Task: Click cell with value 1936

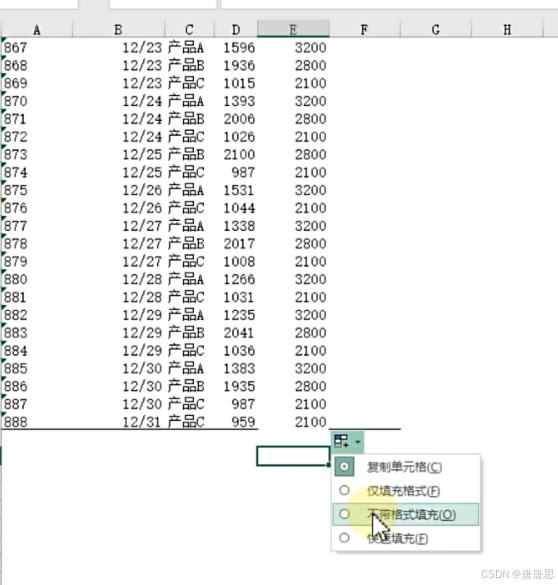Action: 236,66
